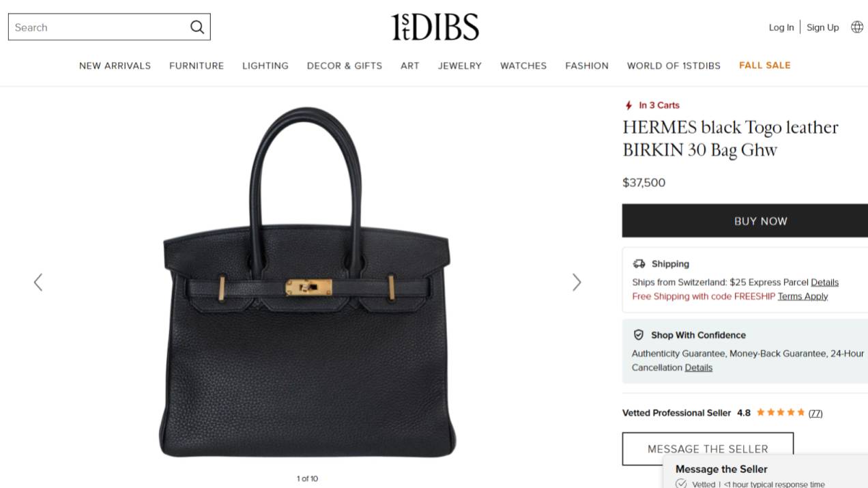Open the Terms Apply link
The image size is (868, 488).
tap(802, 296)
